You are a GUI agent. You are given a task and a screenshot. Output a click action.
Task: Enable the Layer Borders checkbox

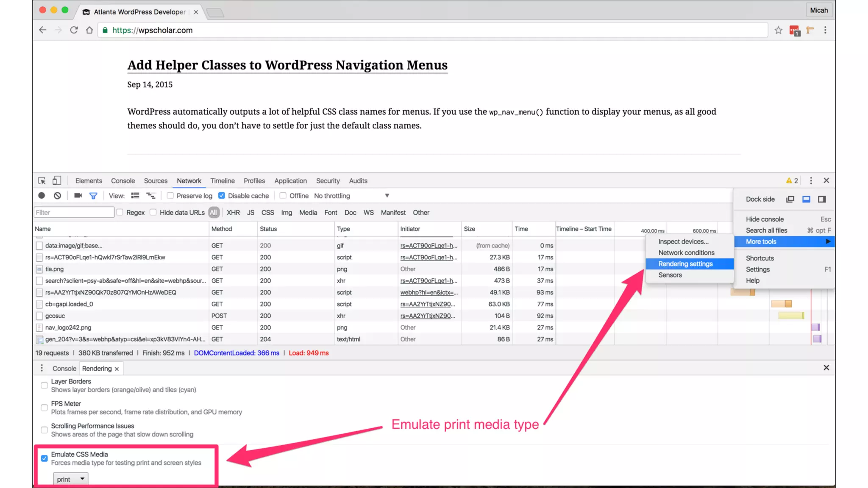click(44, 385)
